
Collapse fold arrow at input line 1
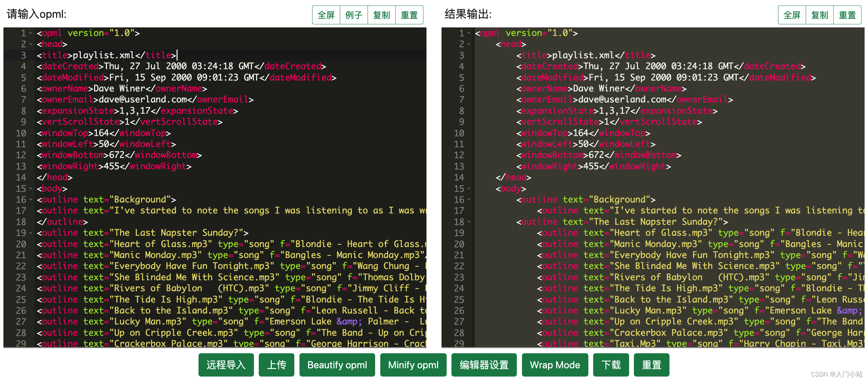coord(31,33)
